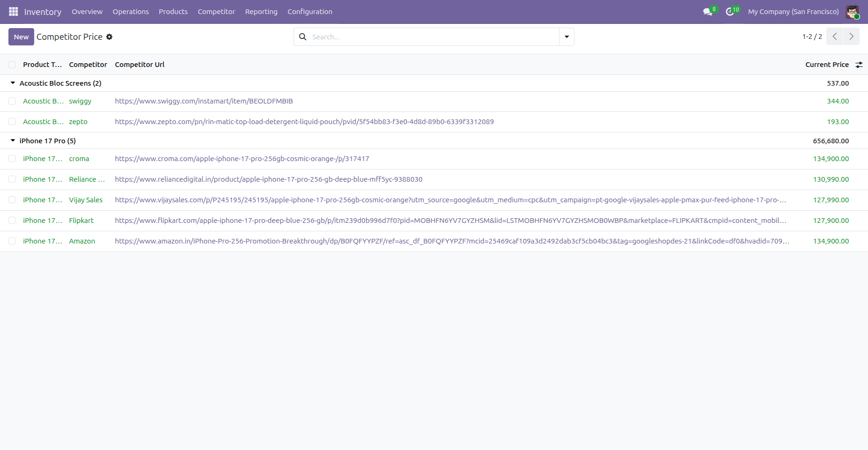The width and height of the screenshot is (868, 450).
Task: Click group total 656,680.00
Action: [x=831, y=140]
